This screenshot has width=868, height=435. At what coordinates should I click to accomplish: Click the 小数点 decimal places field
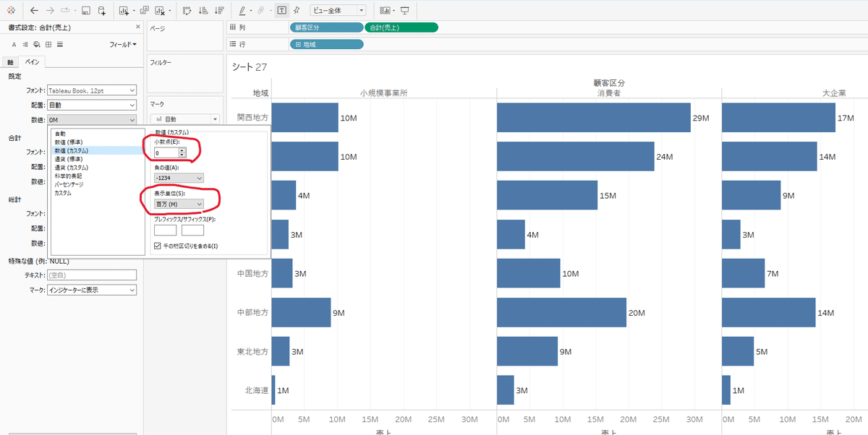(x=166, y=152)
